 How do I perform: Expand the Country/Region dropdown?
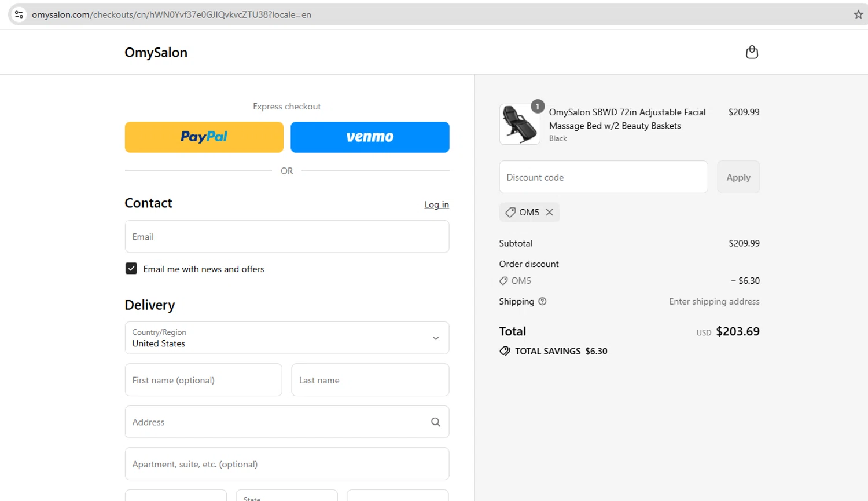287,338
